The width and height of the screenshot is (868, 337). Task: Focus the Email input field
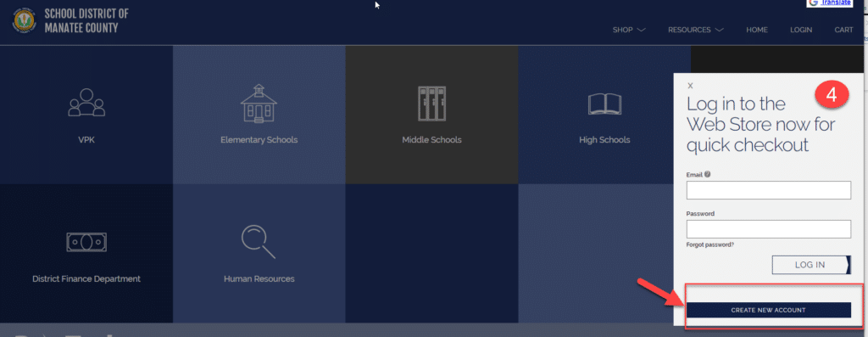pos(768,190)
